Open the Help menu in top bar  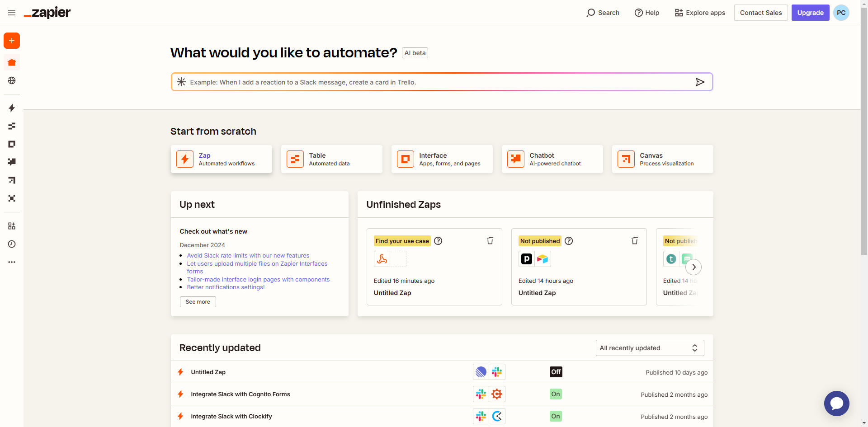pyautogui.click(x=646, y=13)
